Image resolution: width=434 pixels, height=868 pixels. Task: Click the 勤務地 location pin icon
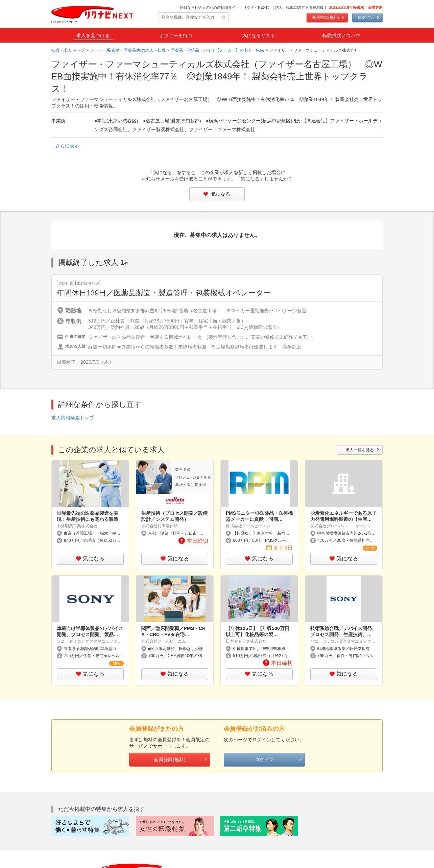(60, 310)
